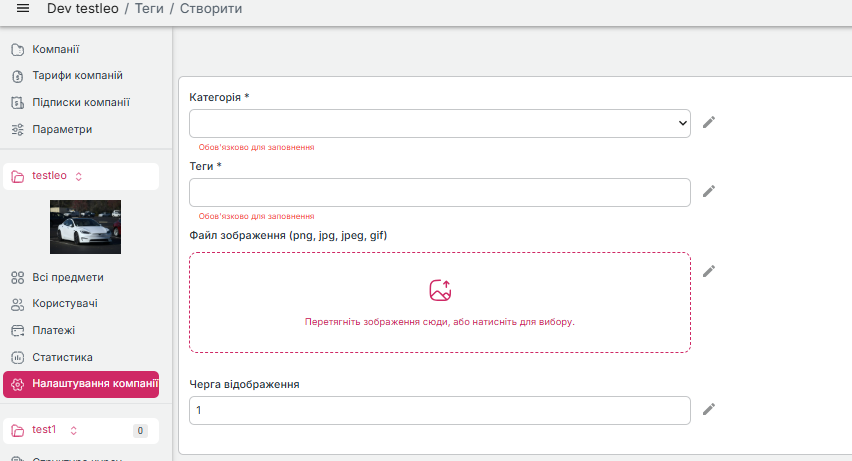Click the Черга відображення input field
This screenshot has width=852, height=461.
coord(439,410)
